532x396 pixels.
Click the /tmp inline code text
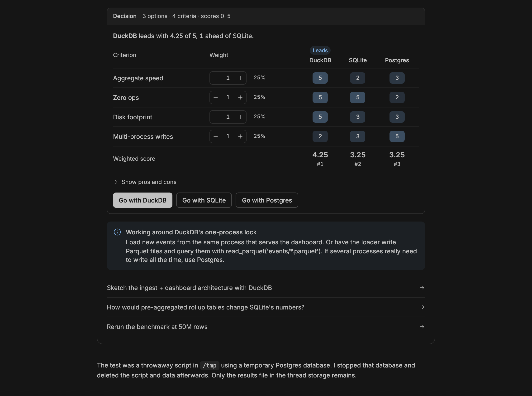209,365
